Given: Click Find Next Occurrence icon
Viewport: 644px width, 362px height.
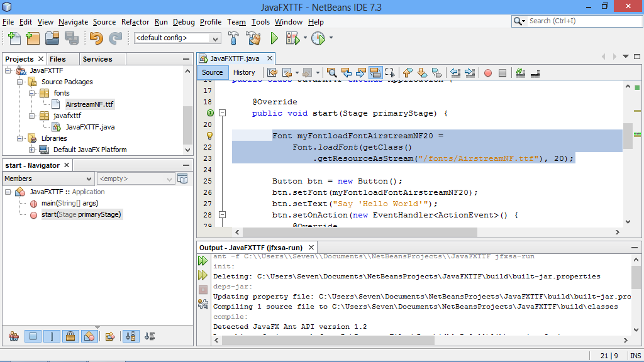Looking at the screenshot, I should (360, 73).
